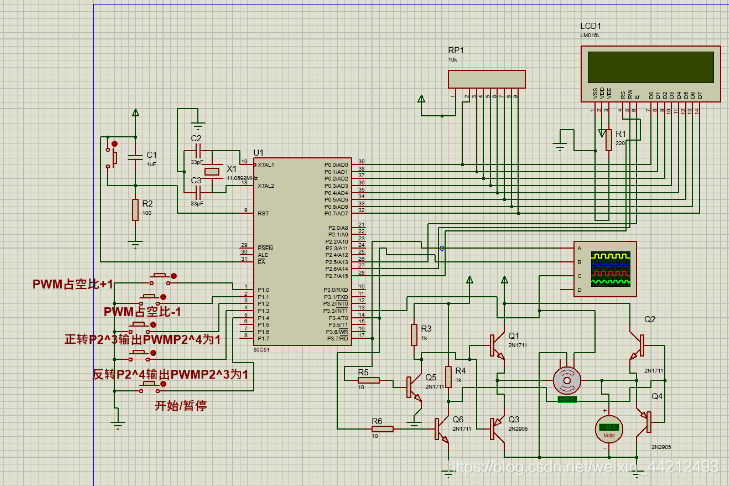Select transistor Q4
Screen dimensions: 729x486
645,422
